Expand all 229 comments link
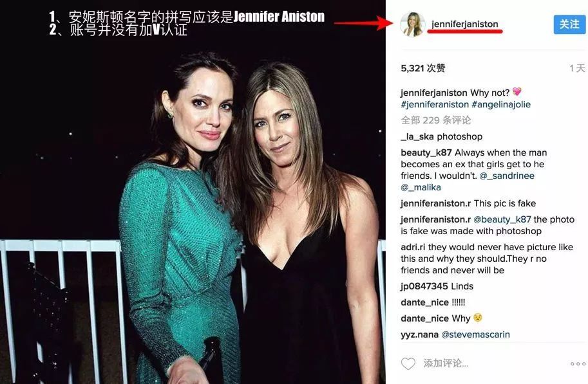Image resolution: width=588 pixels, height=384 pixels. click(435, 120)
